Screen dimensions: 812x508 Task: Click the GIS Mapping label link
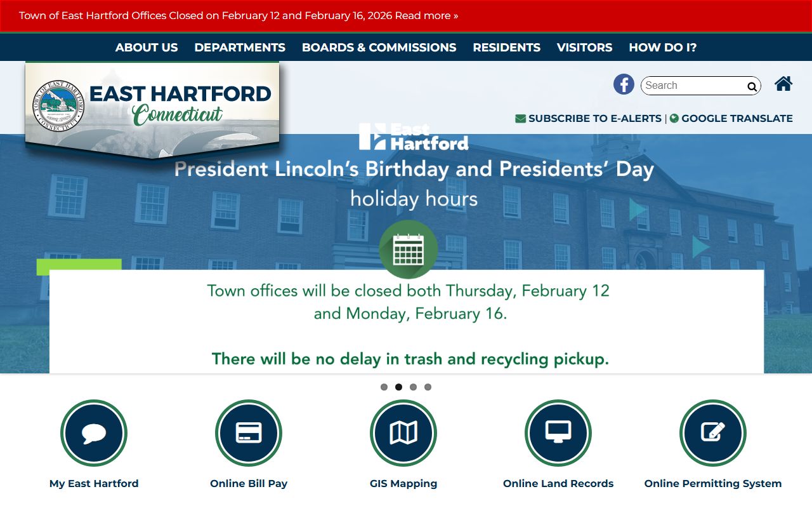coord(403,483)
